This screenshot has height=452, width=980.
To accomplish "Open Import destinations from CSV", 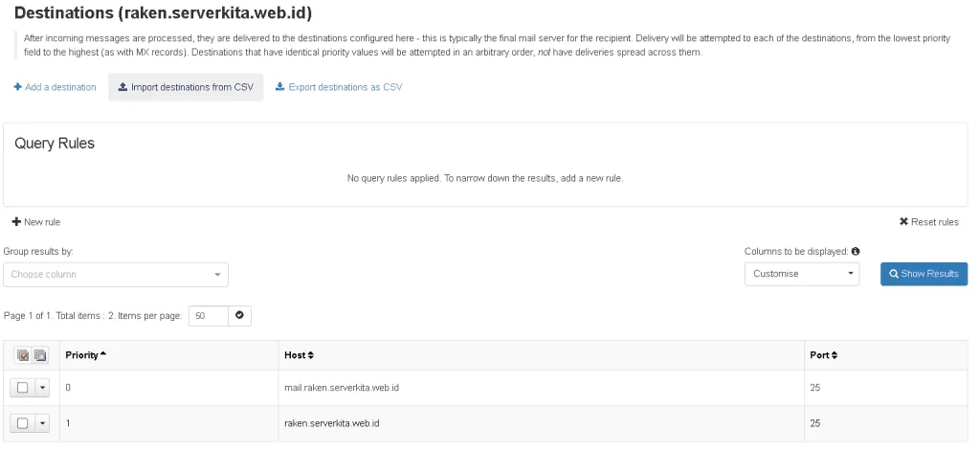I will point(186,87).
